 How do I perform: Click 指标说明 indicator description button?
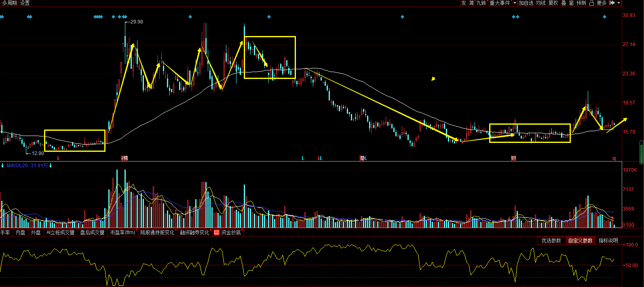pyautogui.click(x=608, y=240)
